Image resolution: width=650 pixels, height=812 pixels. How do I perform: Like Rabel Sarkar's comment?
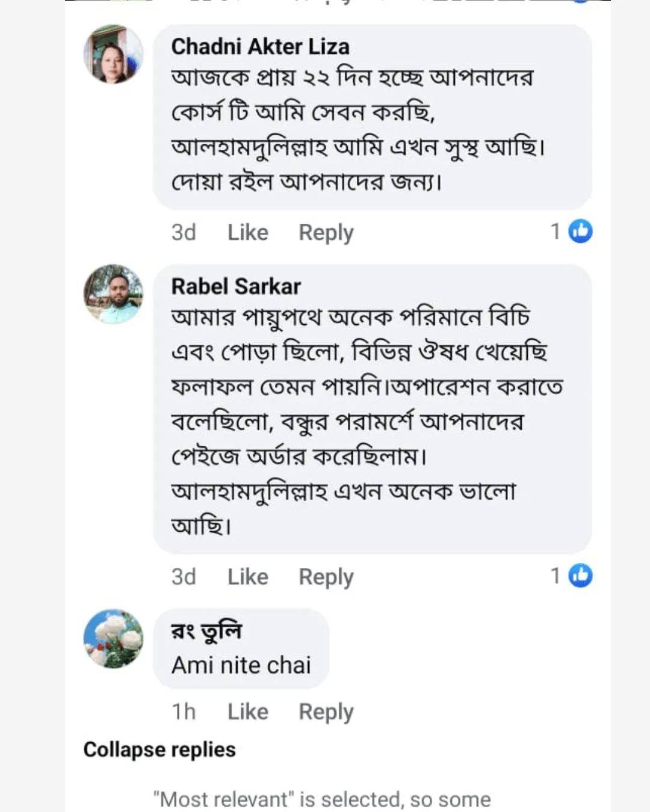247,577
